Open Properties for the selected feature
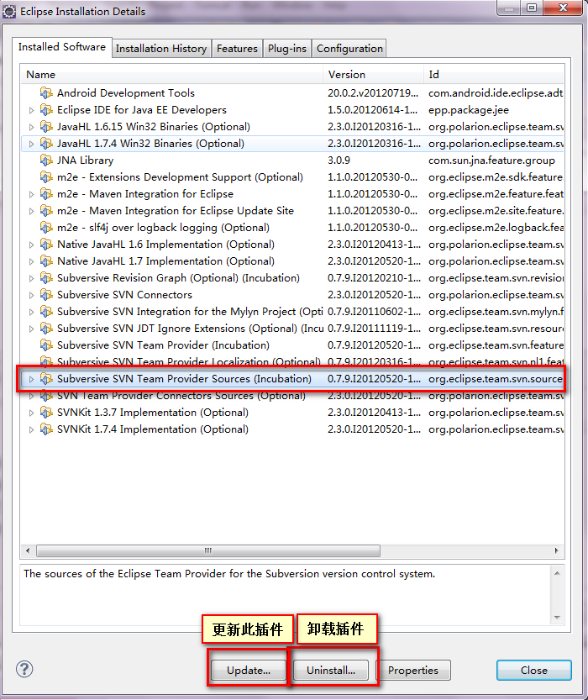 (413, 670)
